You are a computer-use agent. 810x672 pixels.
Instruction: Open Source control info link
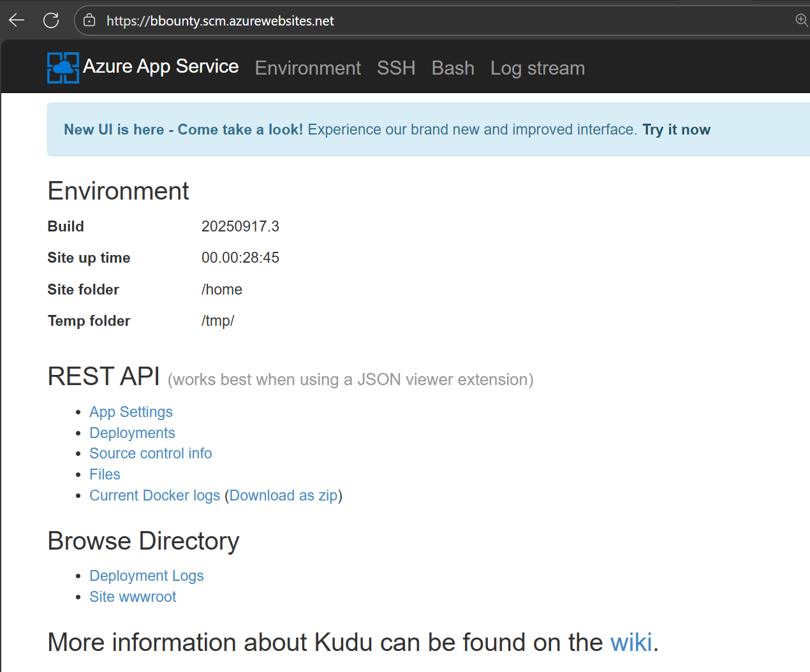click(x=151, y=453)
